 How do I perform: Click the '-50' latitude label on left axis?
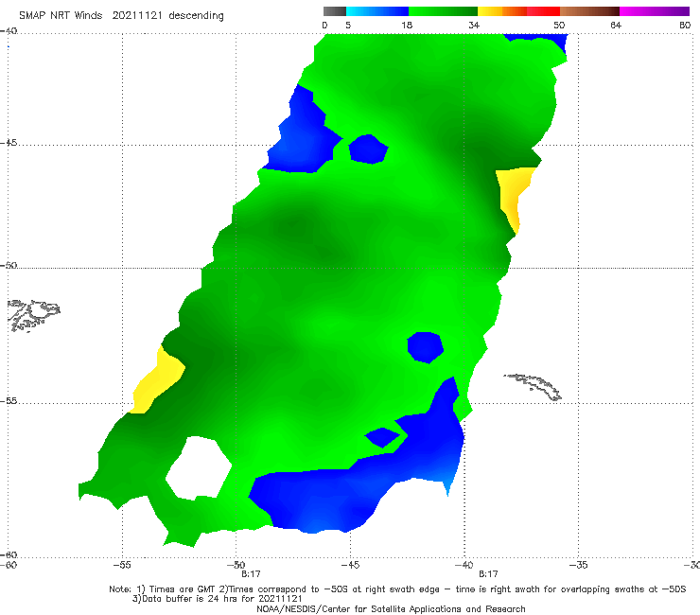pos(9,266)
